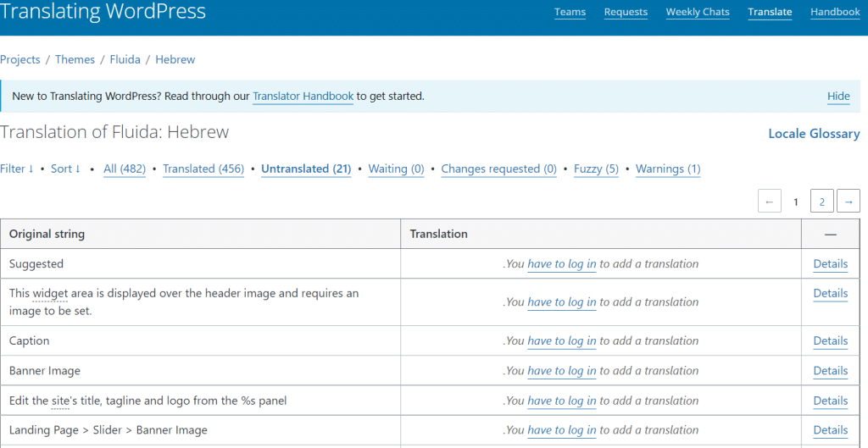Screen dimensions: 868x448
Task: Select the Banner Image original string
Action: pyautogui.click(x=44, y=371)
